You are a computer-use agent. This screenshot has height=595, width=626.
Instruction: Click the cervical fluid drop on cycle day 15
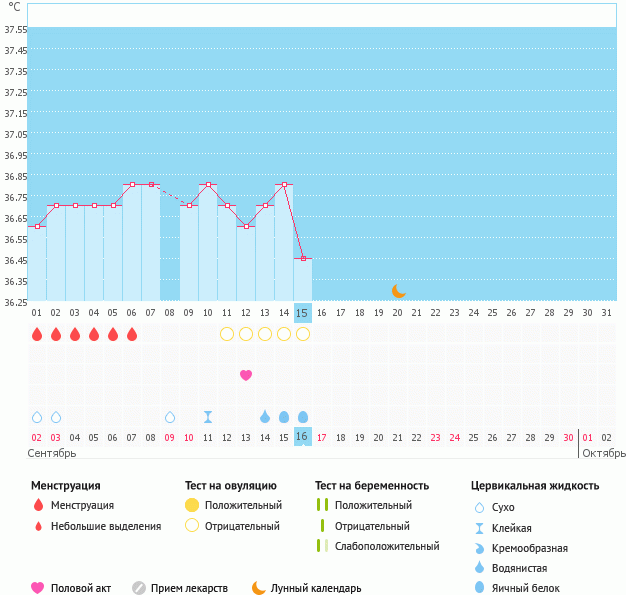click(303, 417)
